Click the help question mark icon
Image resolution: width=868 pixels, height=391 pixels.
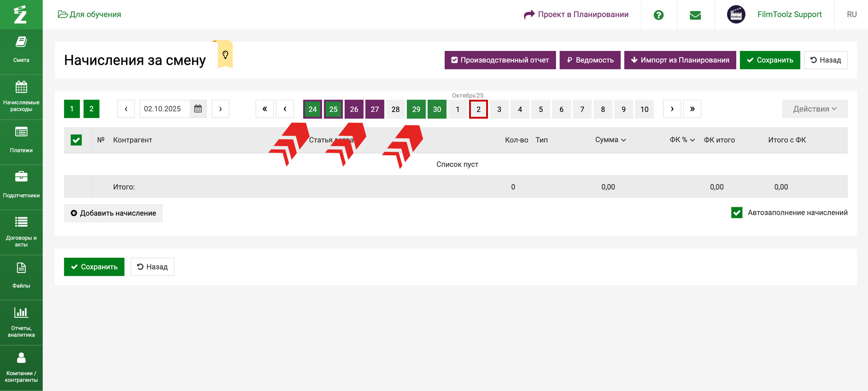pyautogui.click(x=658, y=15)
